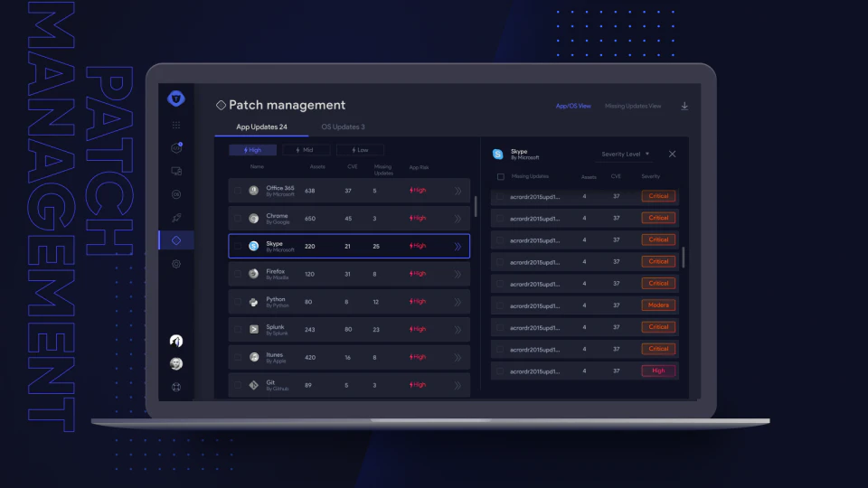Open the OS circle icon in sidebar
This screenshot has width=868, height=488.
176,194
